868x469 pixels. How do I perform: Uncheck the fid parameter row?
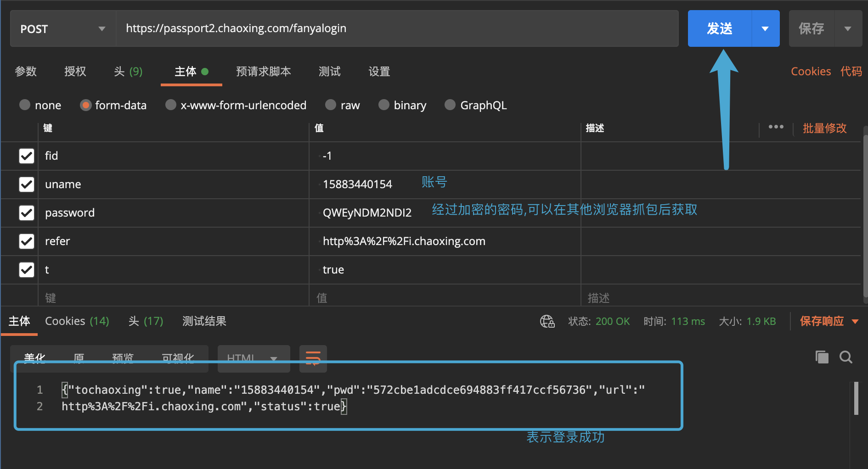pos(27,156)
